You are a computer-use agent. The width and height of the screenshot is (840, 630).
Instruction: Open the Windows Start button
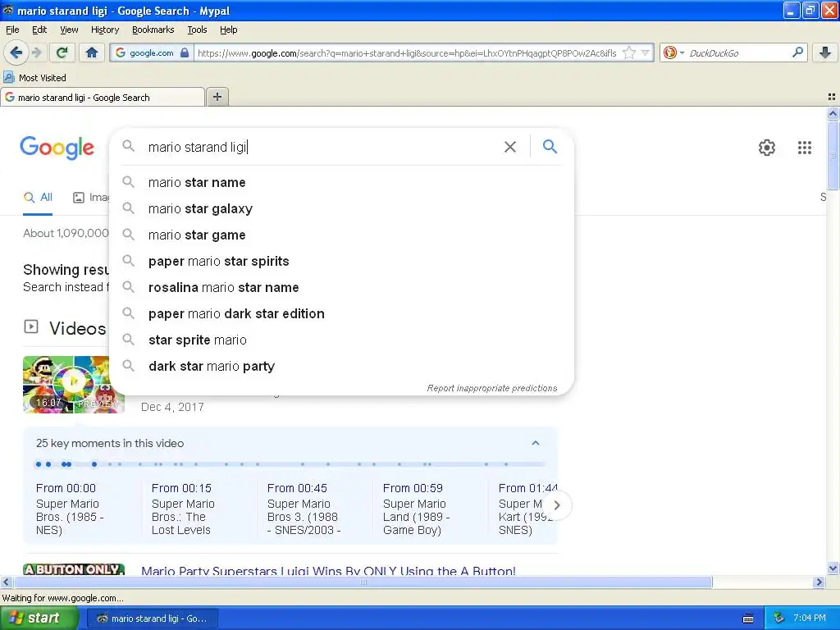[39, 618]
